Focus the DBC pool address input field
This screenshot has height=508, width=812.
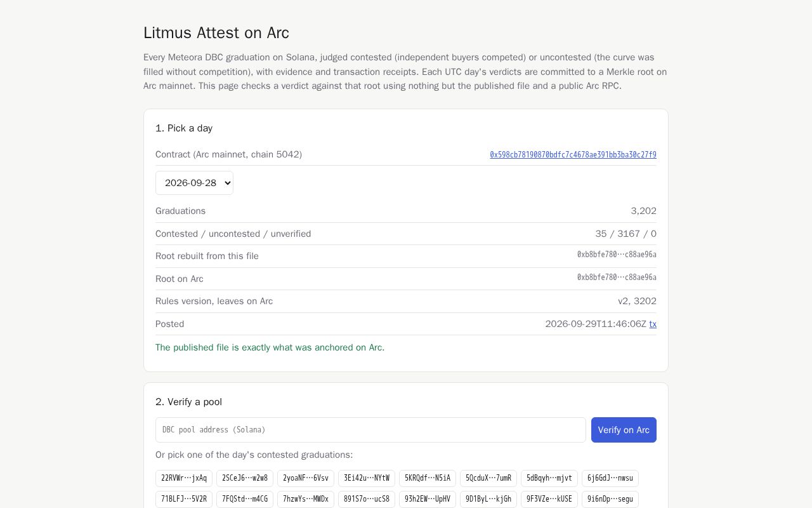pyautogui.click(x=370, y=430)
